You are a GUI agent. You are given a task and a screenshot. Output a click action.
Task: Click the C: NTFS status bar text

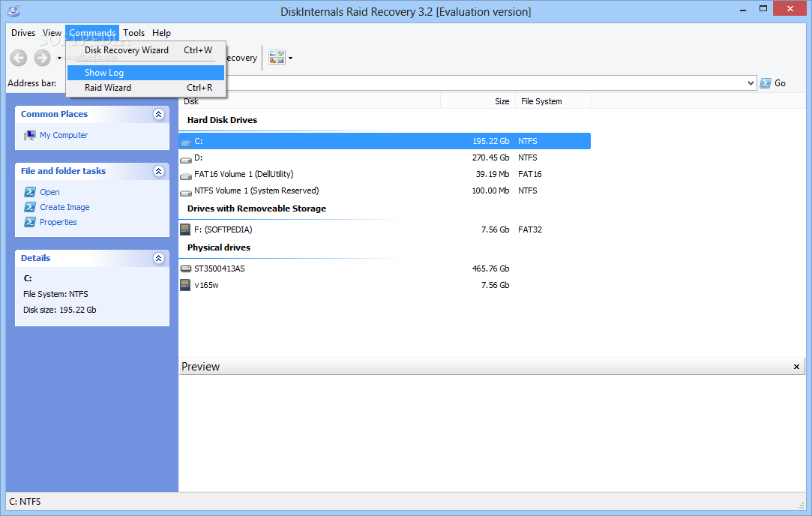pos(25,502)
